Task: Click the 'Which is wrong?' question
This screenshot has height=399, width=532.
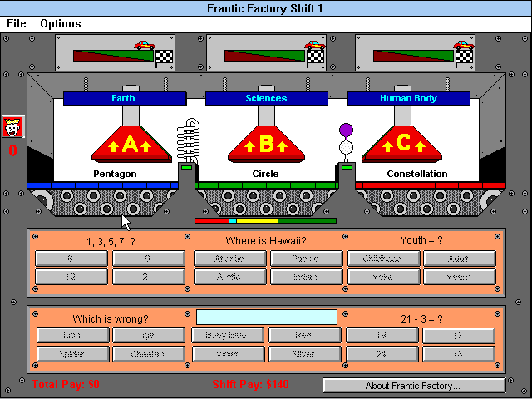Action: tap(111, 319)
